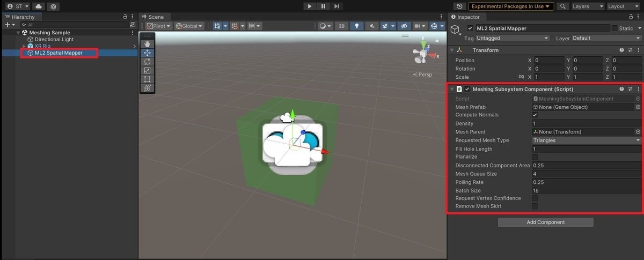Open the Layer dropdown showing Default

[x=606, y=38]
